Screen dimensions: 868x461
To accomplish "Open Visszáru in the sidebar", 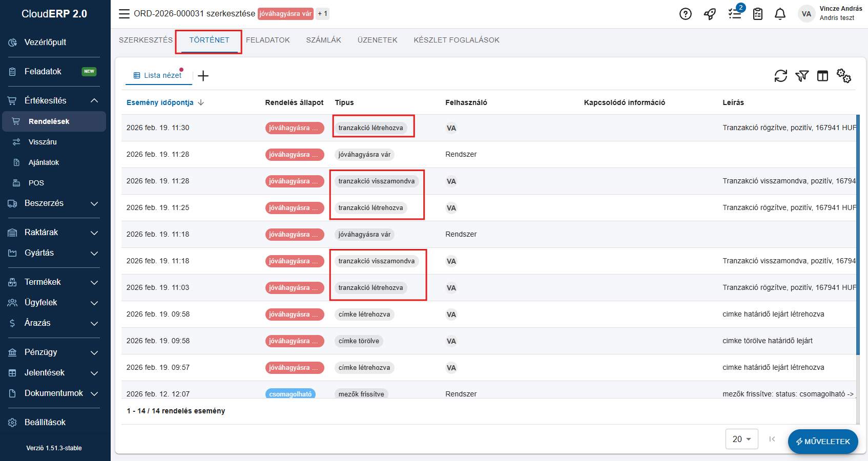I will pos(43,142).
